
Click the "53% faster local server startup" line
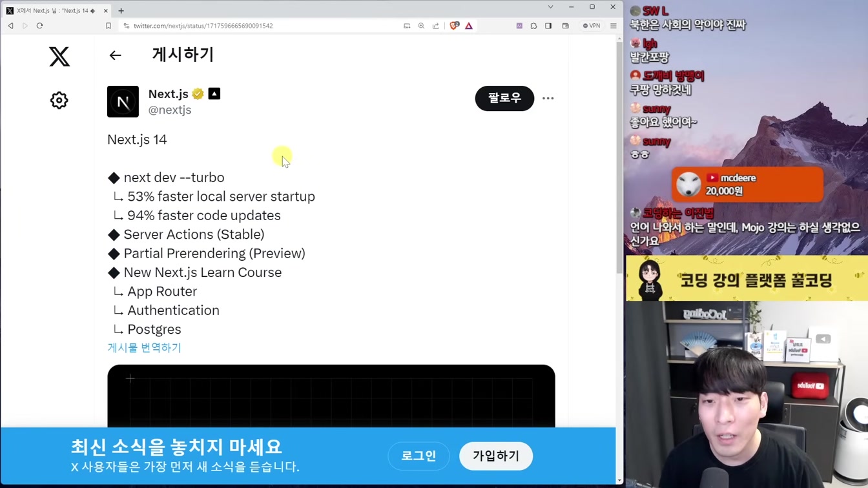point(221,196)
